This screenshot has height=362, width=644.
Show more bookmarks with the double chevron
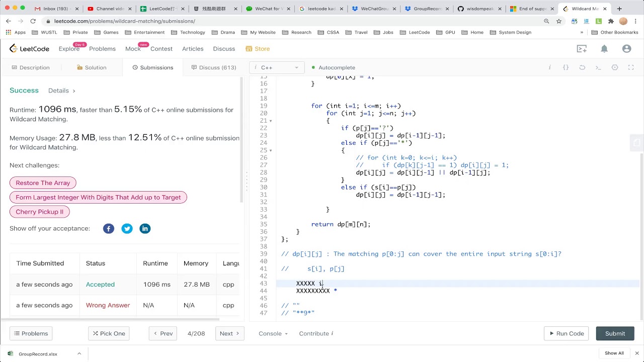(582, 32)
